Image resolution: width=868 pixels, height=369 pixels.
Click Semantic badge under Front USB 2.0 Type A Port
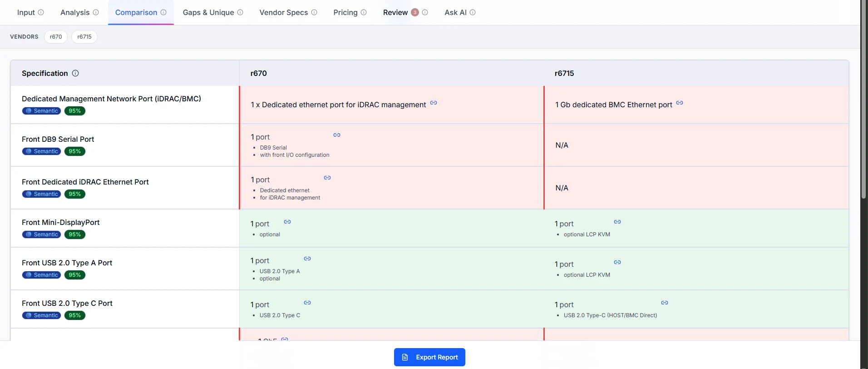click(42, 275)
